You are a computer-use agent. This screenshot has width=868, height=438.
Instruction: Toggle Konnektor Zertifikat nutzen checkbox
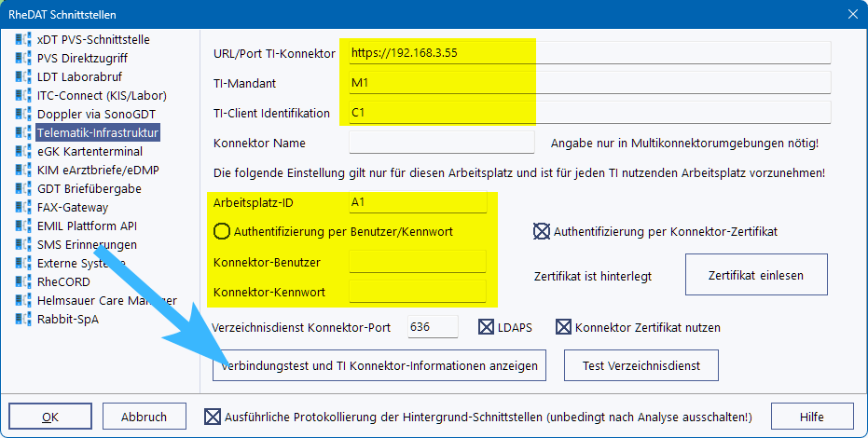click(x=563, y=327)
